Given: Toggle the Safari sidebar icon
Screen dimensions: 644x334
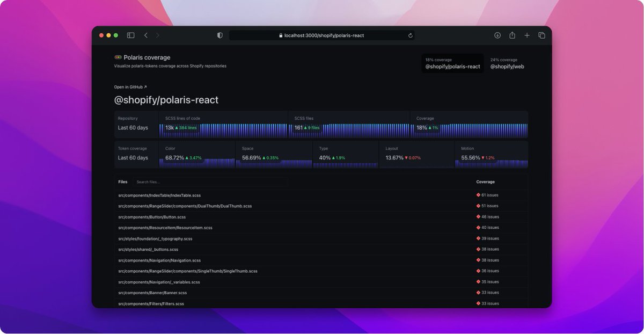Looking at the screenshot, I should click(130, 35).
